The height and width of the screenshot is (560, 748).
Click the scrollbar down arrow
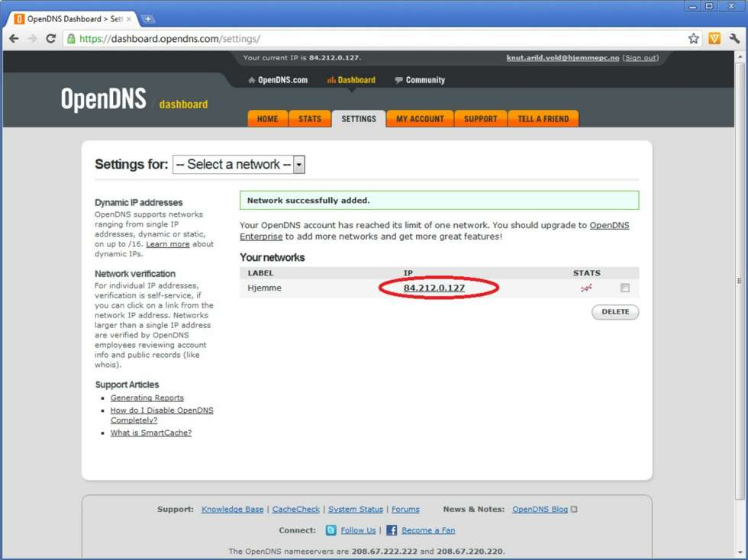pyautogui.click(x=740, y=553)
